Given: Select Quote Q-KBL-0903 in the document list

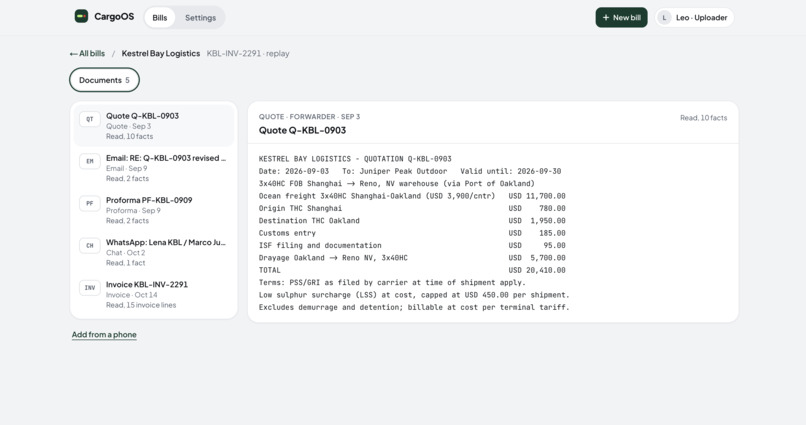Looking at the screenshot, I should point(154,126).
